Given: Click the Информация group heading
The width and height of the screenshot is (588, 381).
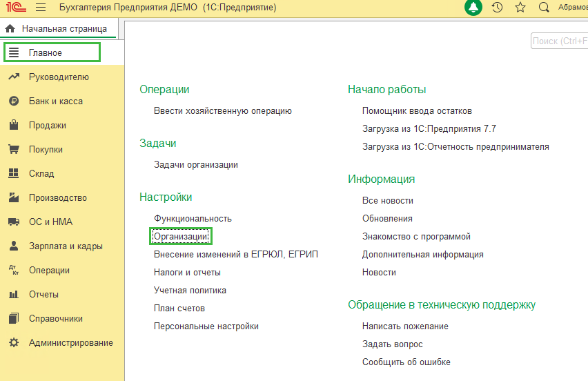Looking at the screenshot, I should [x=382, y=179].
